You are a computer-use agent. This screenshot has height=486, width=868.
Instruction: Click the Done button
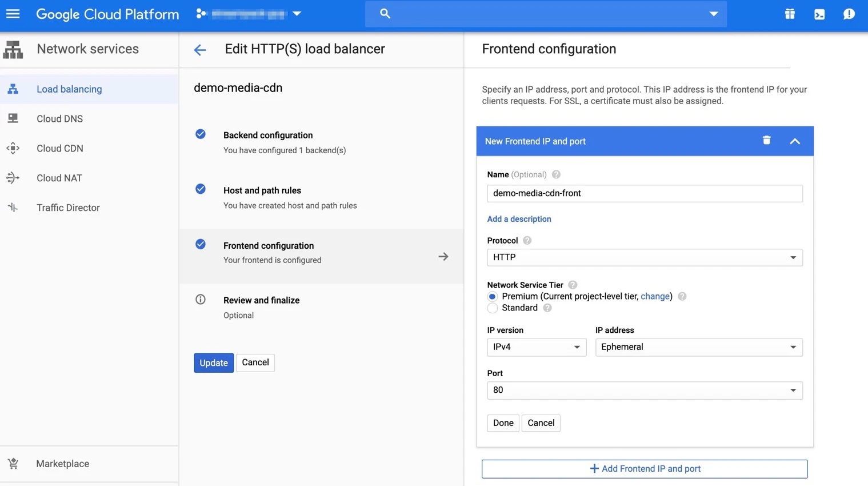coord(503,423)
